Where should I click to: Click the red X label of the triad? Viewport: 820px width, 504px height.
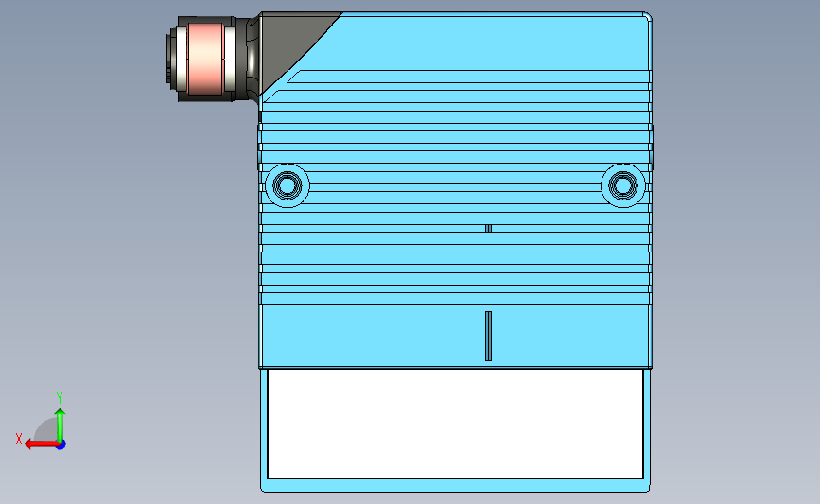(19, 439)
